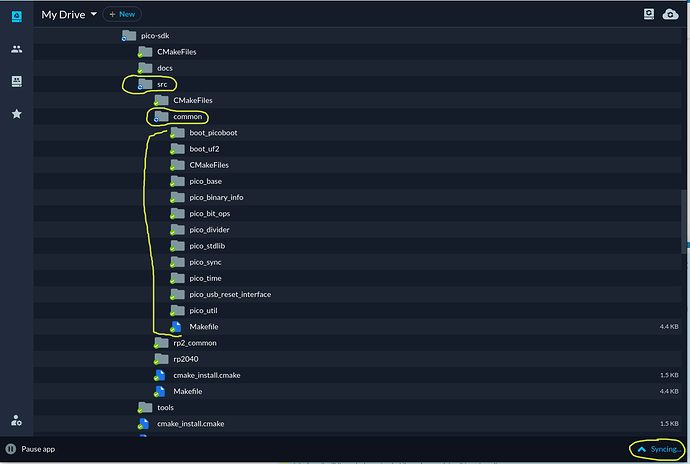Click the tools folder icon
This screenshot has height=464, width=690.
tap(145, 407)
